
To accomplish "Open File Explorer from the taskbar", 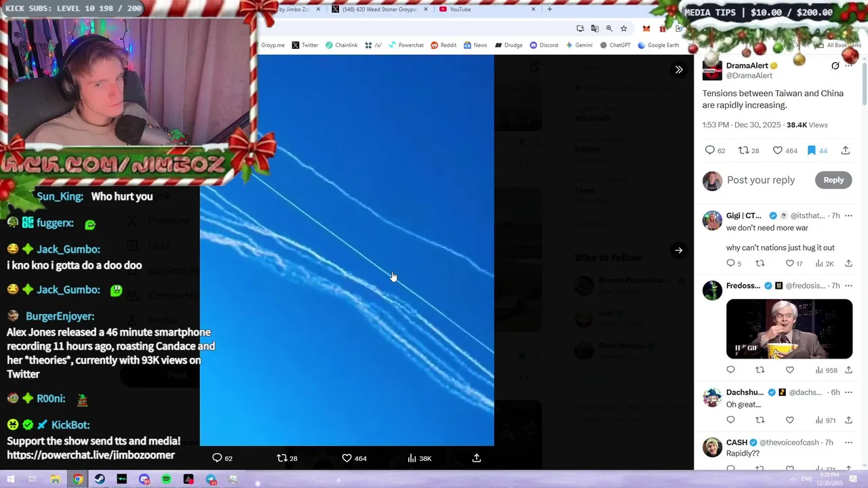I will 56,479.
